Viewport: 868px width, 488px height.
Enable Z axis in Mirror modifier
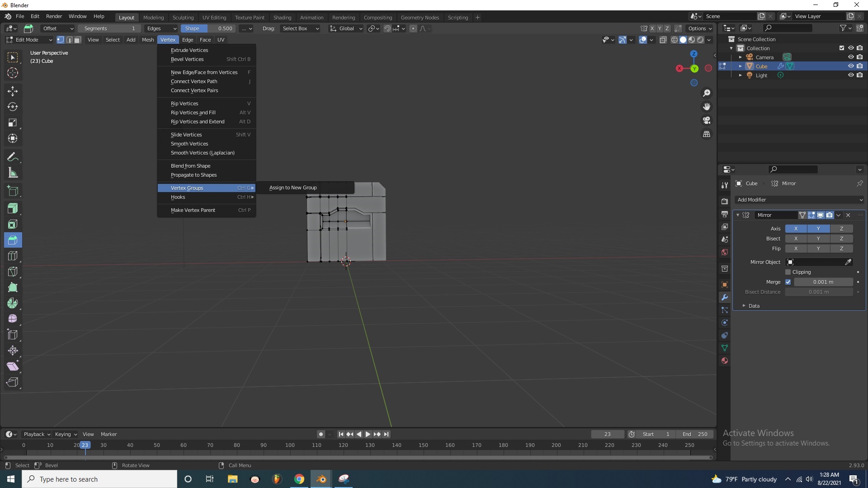[x=841, y=229]
